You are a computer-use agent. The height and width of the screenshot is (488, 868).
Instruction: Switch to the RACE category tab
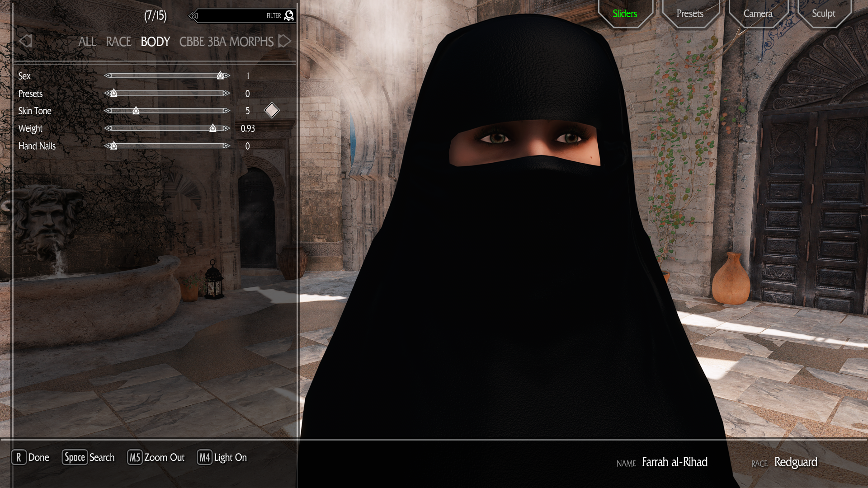(x=118, y=42)
